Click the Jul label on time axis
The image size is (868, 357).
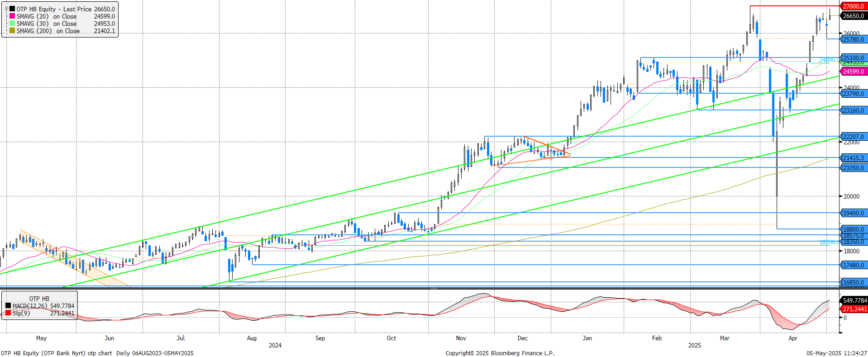181,338
